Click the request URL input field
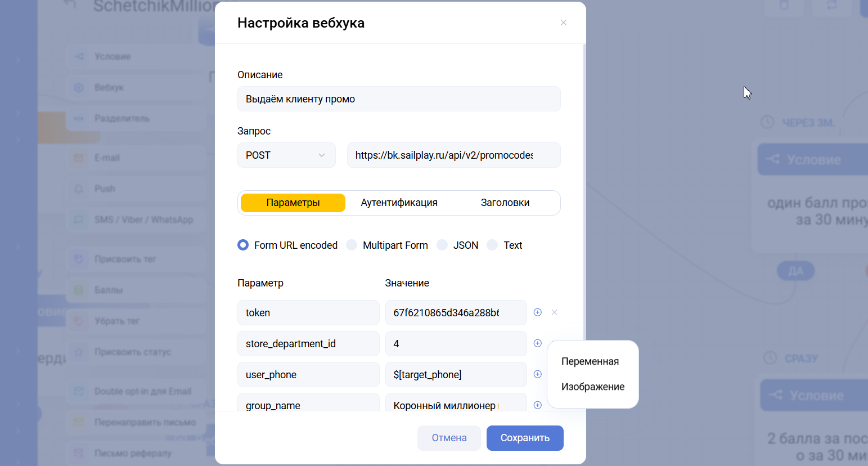The image size is (868, 466). tap(453, 155)
